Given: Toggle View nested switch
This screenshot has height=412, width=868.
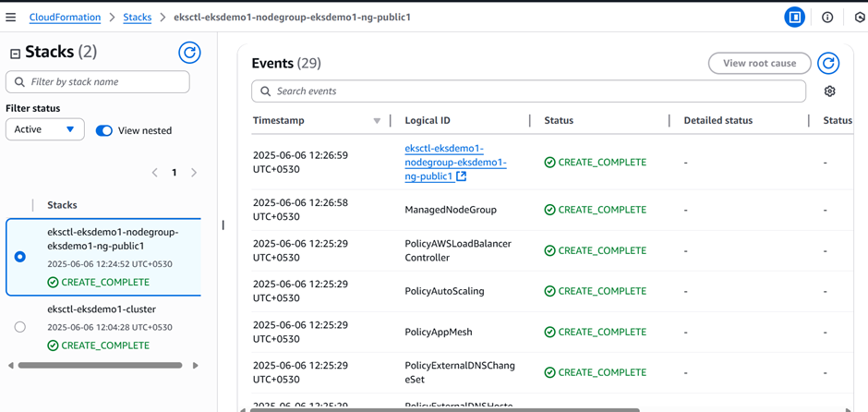Looking at the screenshot, I should tap(104, 130).
